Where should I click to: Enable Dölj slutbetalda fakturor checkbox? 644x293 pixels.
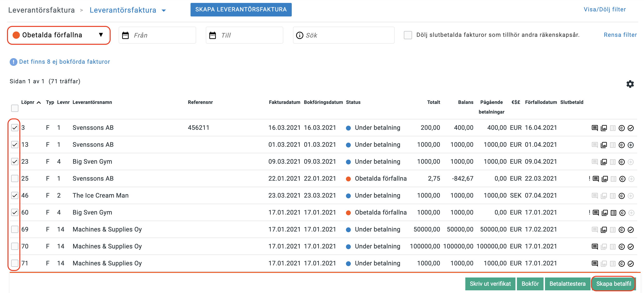(408, 35)
